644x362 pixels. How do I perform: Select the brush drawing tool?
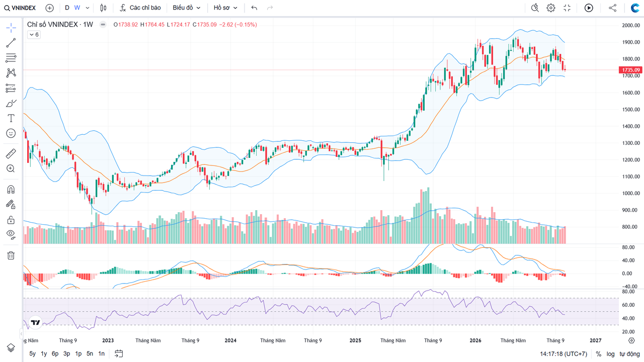[x=11, y=103]
